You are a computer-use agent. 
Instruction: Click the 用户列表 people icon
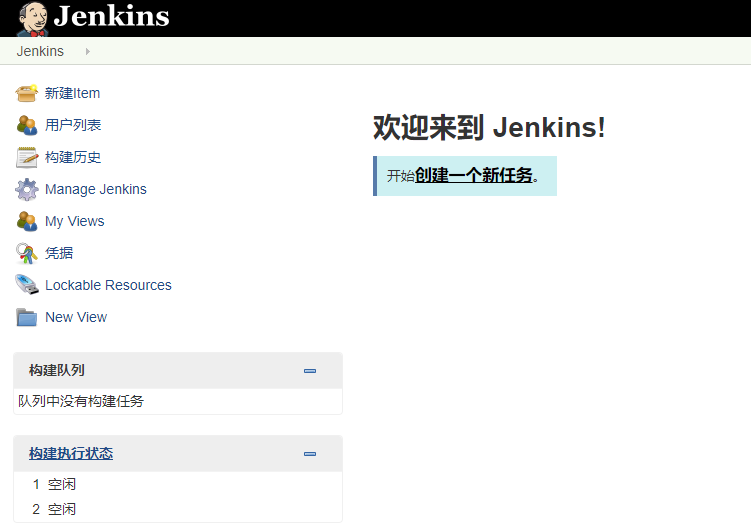(27, 125)
